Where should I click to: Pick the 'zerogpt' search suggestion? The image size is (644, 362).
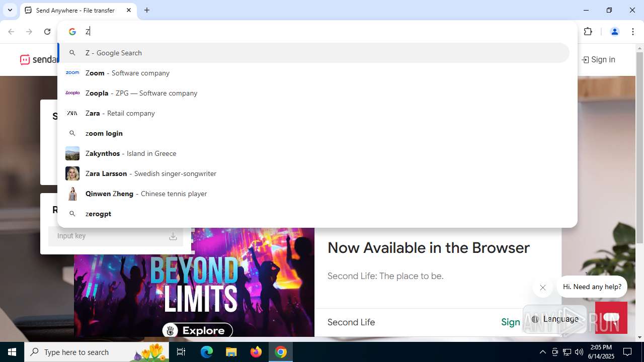tap(313, 214)
